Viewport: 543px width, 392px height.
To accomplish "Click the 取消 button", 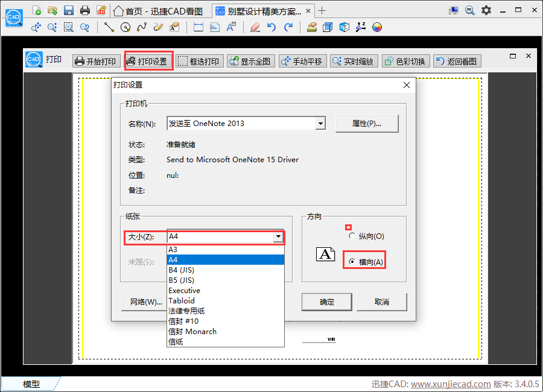I will click(x=382, y=302).
